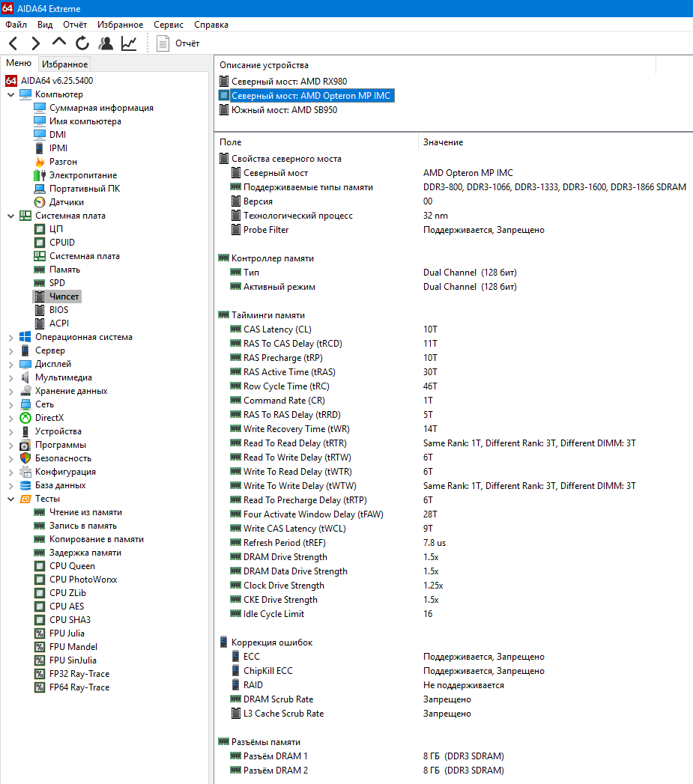Open Конфигурация gear icon item
Image resolution: width=693 pixels, height=784 pixels.
[25, 472]
